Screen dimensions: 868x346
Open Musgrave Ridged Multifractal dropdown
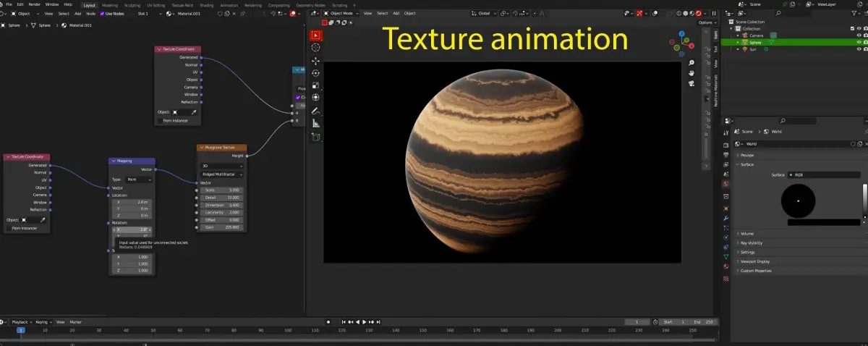click(222, 174)
